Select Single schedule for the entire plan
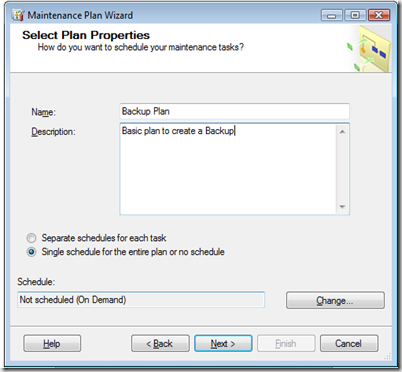This screenshot has height=372, width=402. pos(31,252)
